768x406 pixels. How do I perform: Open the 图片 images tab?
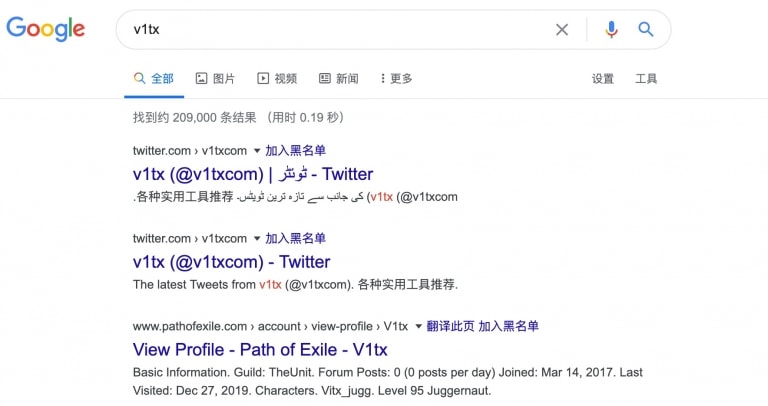click(216, 78)
